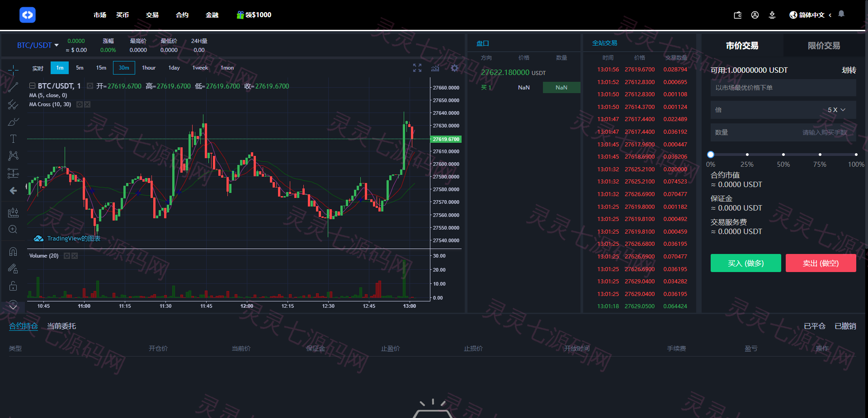Switch to the 合约持仓 tab

pyautogui.click(x=24, y=326)
